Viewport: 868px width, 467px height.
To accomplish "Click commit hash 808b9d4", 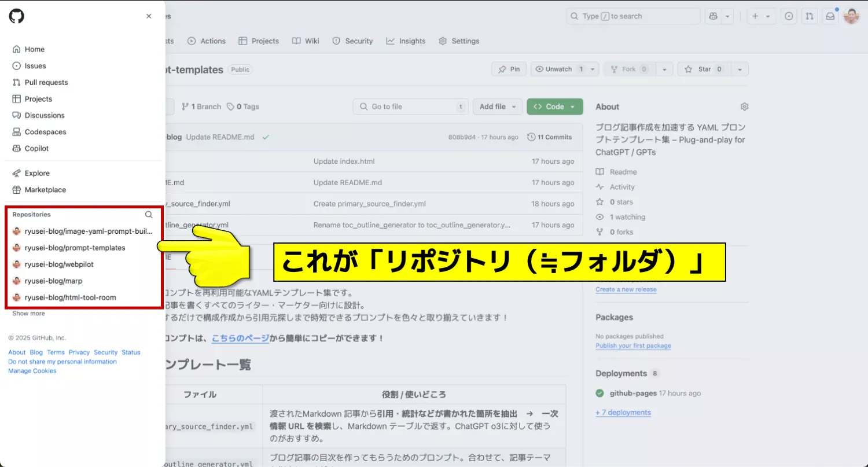I will click(462, 137).
